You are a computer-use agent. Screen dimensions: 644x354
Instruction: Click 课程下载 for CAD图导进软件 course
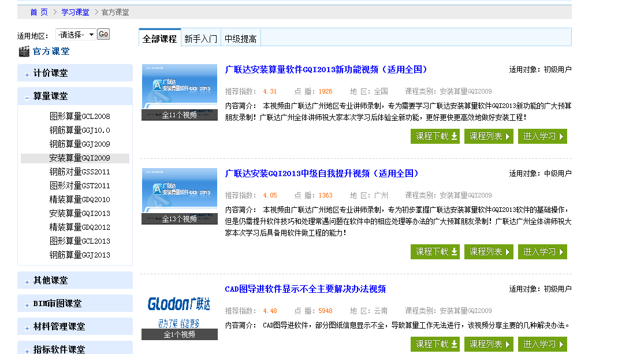click(435, 344)
